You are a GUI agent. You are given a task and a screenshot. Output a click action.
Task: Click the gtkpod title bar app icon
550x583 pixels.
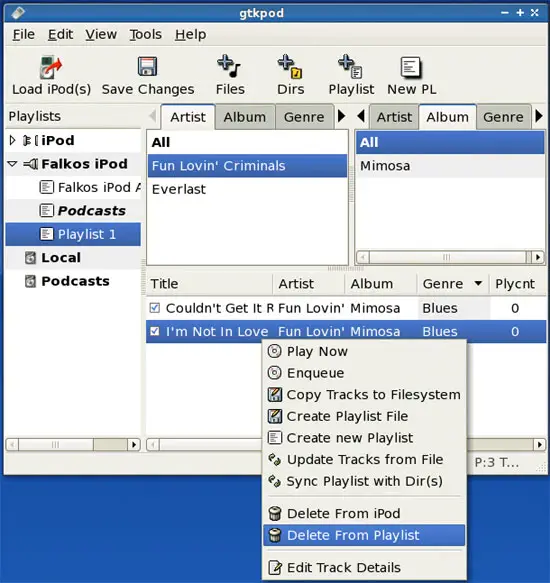click(17, 13)
